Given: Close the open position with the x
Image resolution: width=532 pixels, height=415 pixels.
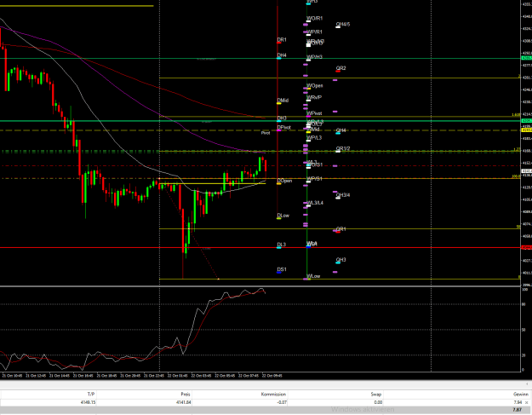Looking at the screenshot, I should [527, 403].
